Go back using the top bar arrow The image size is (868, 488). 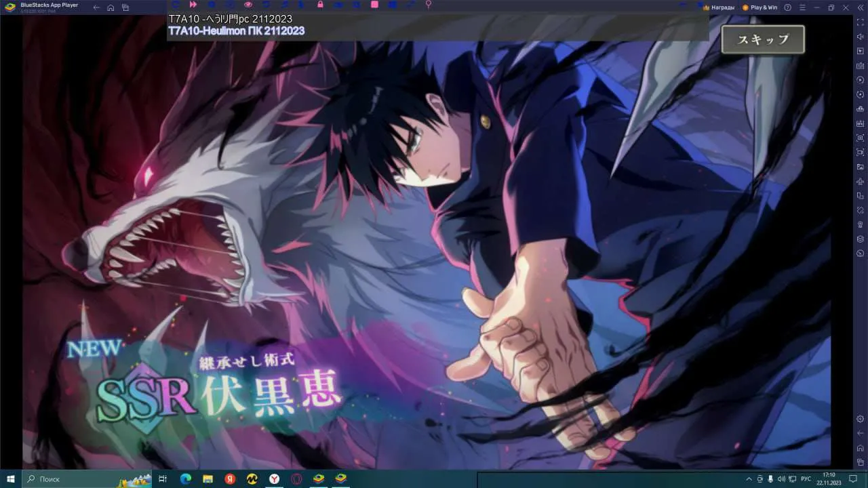tap(96, 7)
